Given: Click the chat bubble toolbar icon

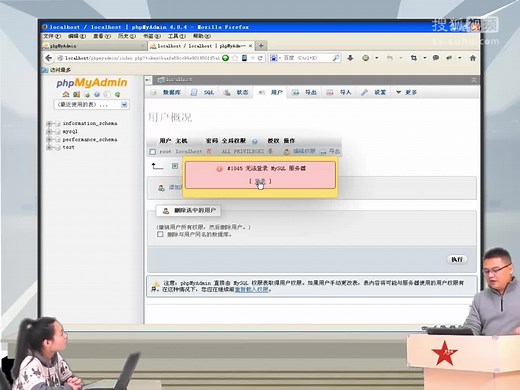Looking at the screenshot, I should (435, 58).
